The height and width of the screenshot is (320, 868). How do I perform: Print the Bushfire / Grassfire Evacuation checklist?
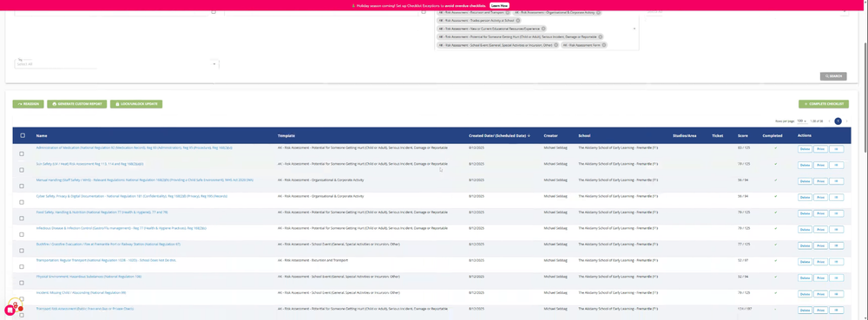point(820,246)
